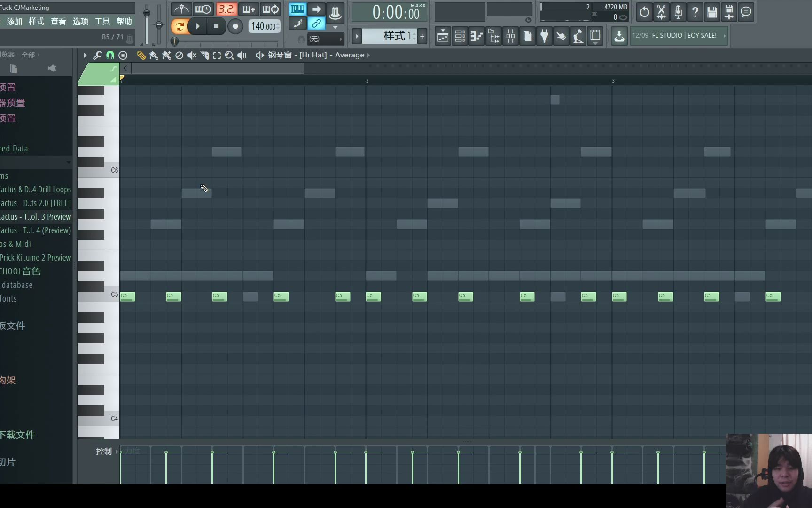Click the one-click audio recording microphone
Screen dimensions: 812x508
click(678, 12)
